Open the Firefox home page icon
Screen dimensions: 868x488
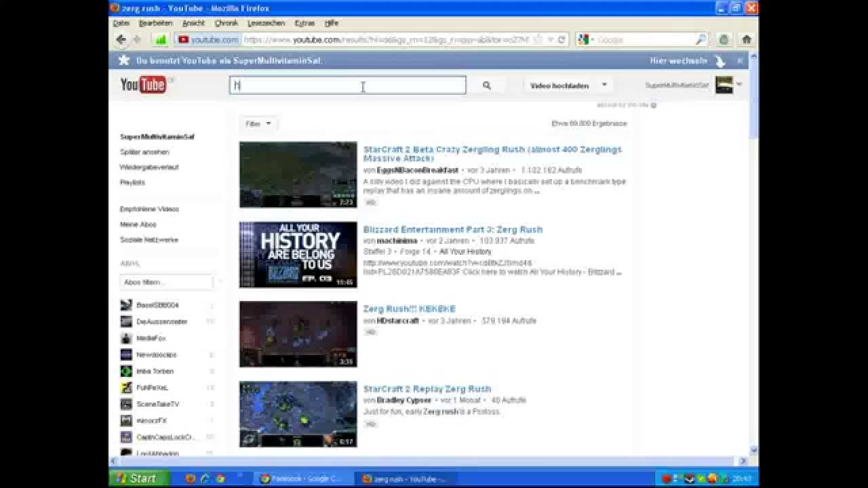pyautogui.click(x=747, y=39)
